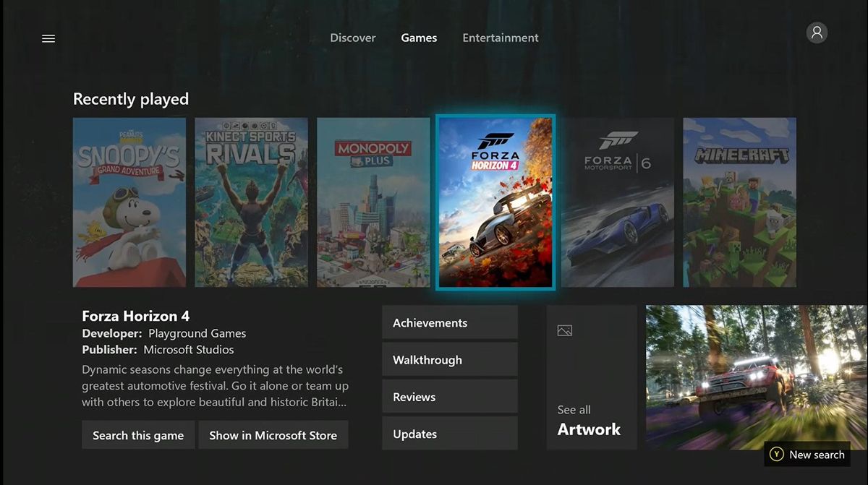Open the Walkthrough option
The width and height of the screenshot is (868, 485).
[449, 359]
